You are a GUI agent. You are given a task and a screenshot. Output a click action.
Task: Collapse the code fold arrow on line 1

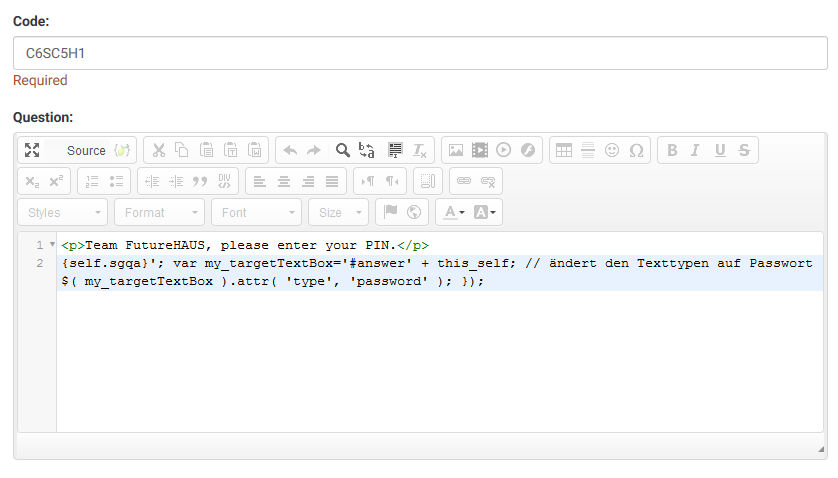coord(51,245)
